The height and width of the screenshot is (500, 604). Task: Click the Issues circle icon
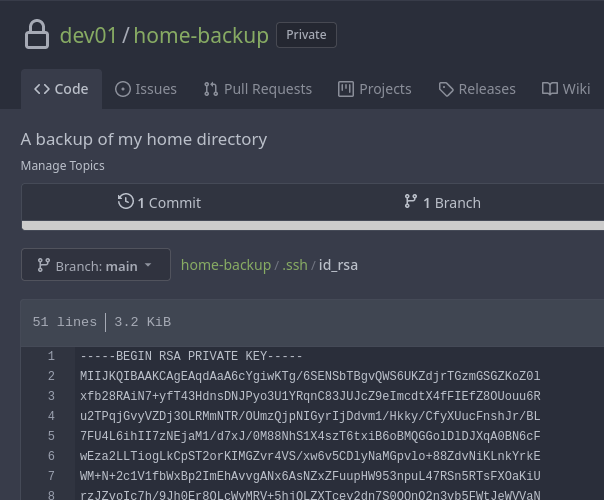click(123, 89)
